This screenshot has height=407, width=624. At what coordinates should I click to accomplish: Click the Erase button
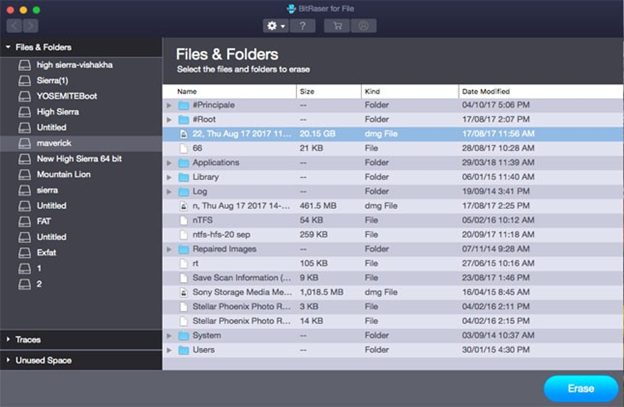(581, 389)
